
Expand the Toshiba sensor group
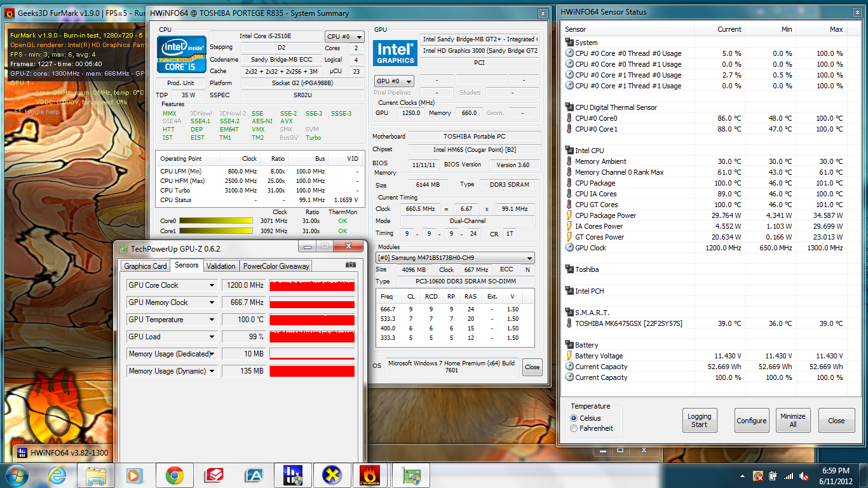[569, 269]
